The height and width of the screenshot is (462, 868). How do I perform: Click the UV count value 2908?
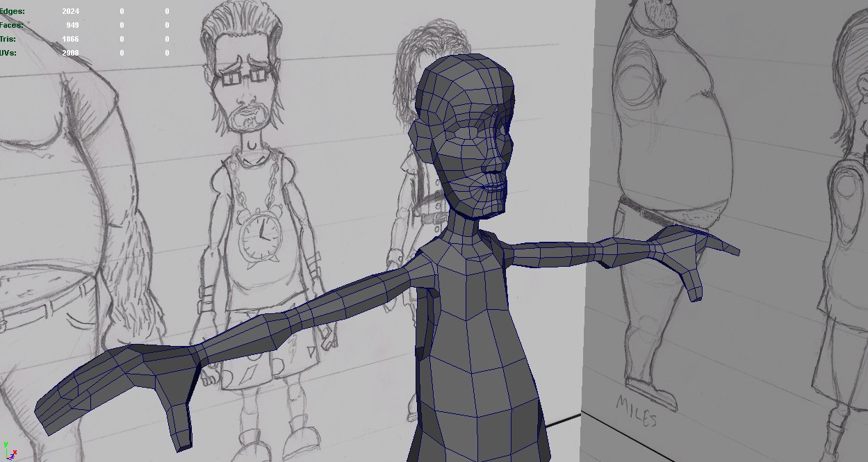coord(69,53)
